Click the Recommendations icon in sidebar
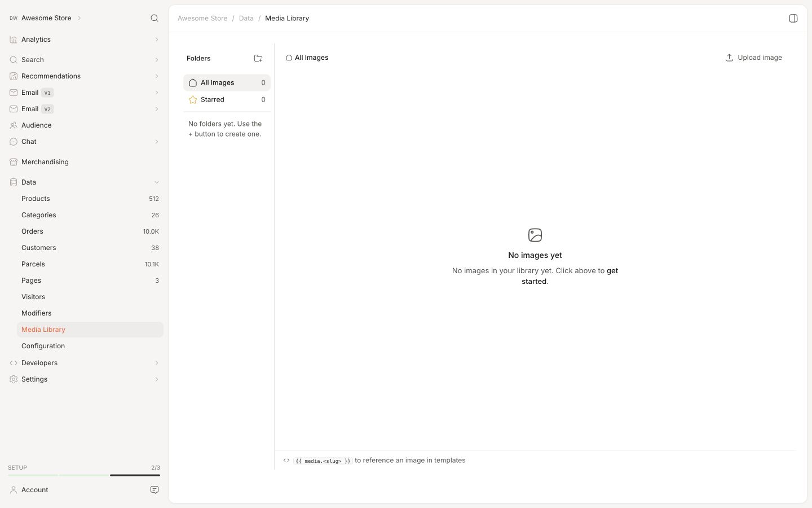The image size is (812, 508). [14, 76]
